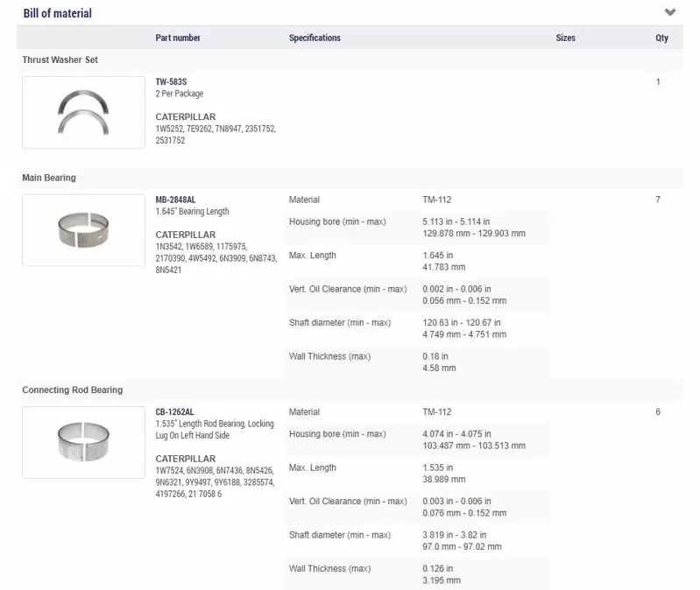700x590 pixels.
Task: Open the Main Bearing product image
Action: click(83, 230)
